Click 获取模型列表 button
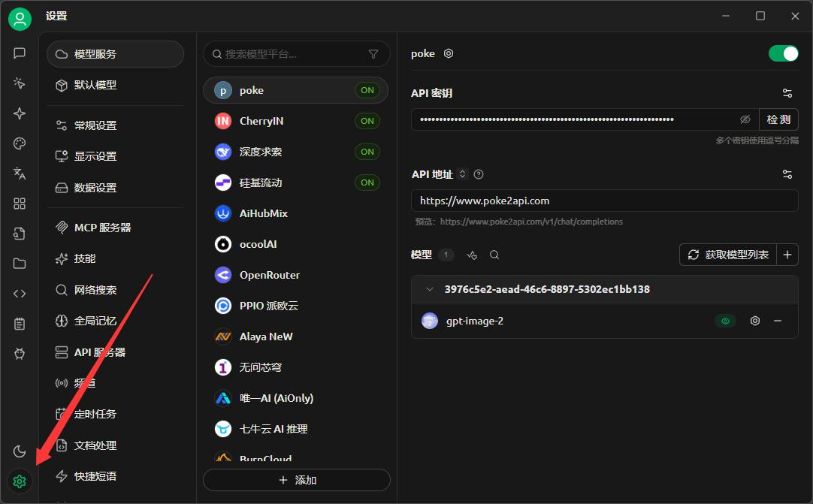 pyautogui.click(x=728, y=255)
